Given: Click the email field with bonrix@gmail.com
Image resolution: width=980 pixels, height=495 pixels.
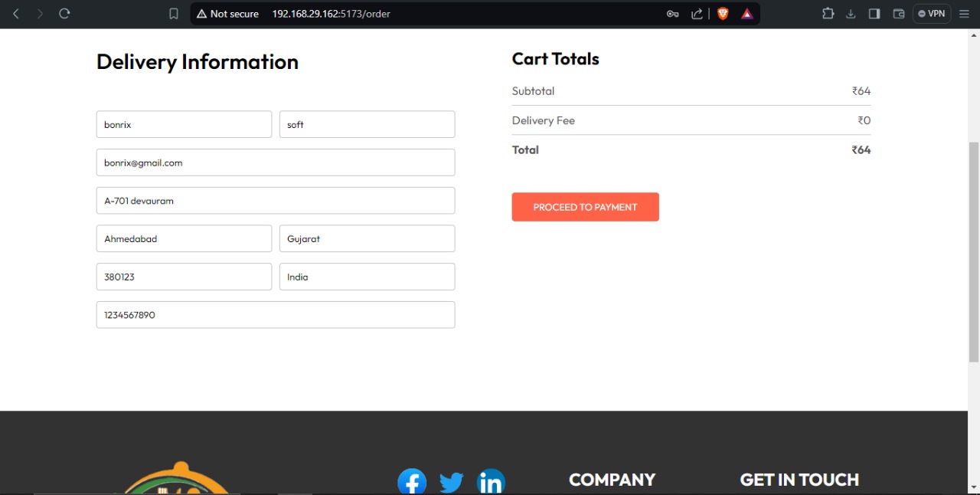Looking at the screenshot, I should tap(276, 162).
